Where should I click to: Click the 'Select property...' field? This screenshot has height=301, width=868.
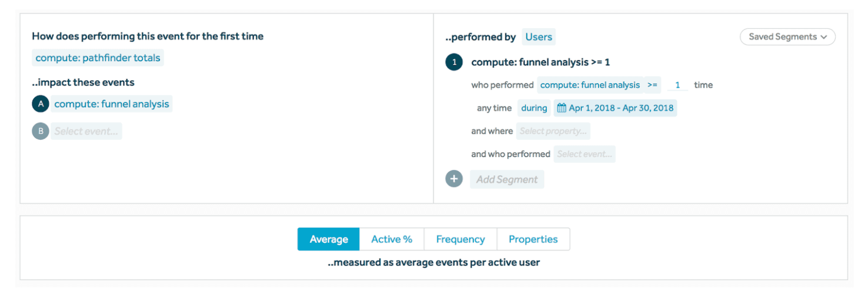(553, 131)
